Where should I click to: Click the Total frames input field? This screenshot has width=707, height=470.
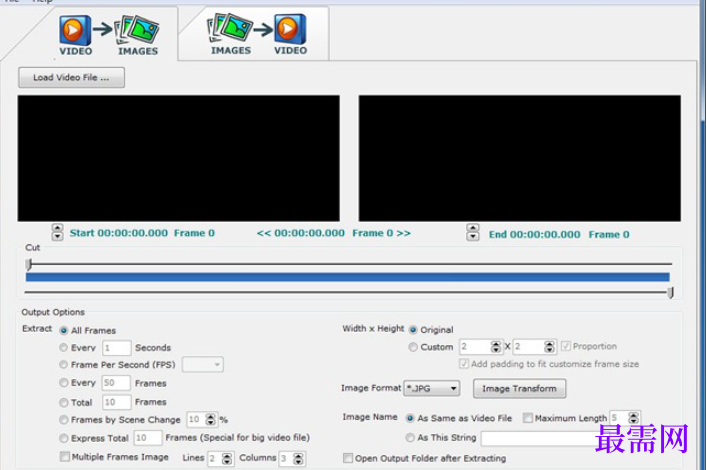(x=116, y=402)
